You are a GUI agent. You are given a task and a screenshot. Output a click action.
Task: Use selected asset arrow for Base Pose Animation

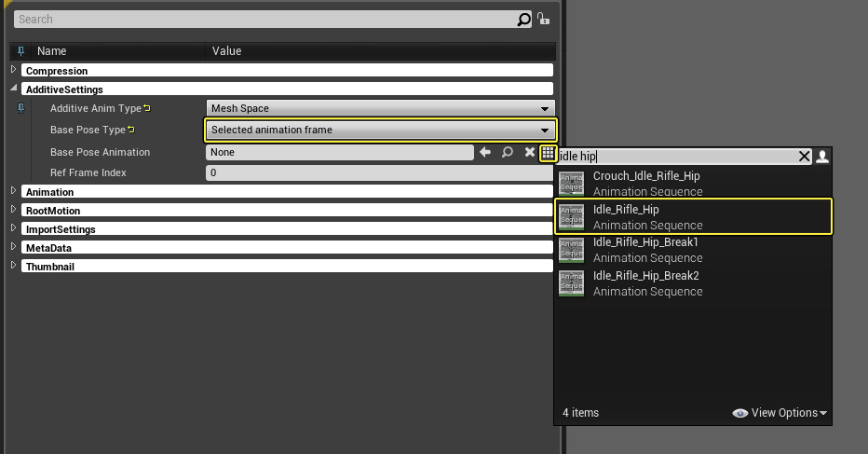click(485, 152)
